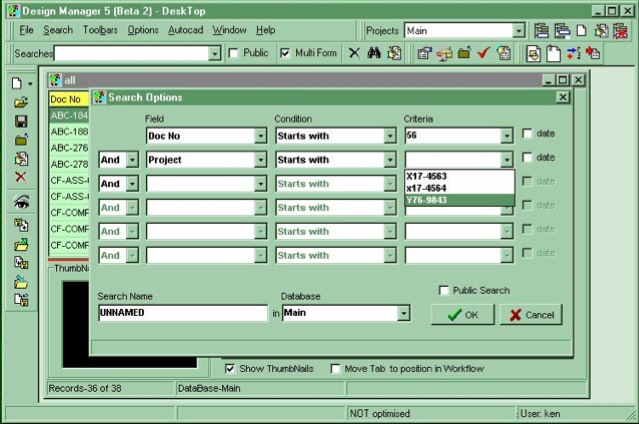
Task: Select the ABC-276 row in the all window
Action: (69, 148)
